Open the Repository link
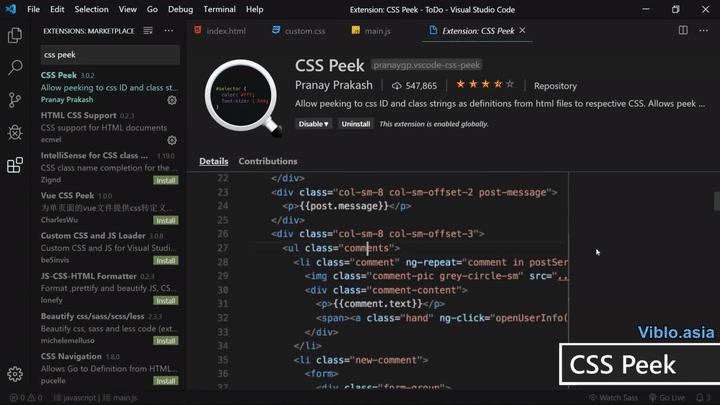Image resolution: width=720 pixels, height=405 pixels. click(555, 86)
